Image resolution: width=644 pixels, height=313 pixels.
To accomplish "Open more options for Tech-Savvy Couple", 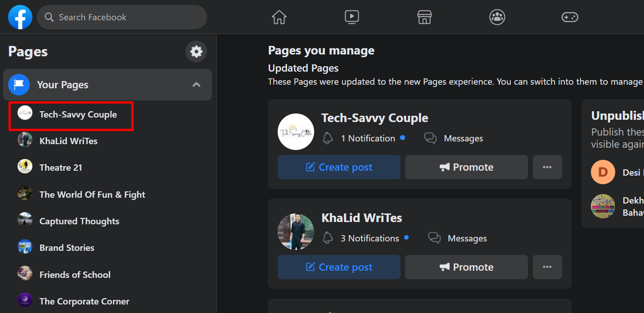I will 547,167.
